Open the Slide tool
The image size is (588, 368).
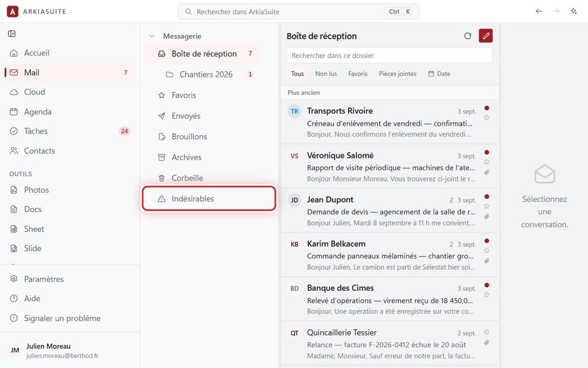click(70, 248)
